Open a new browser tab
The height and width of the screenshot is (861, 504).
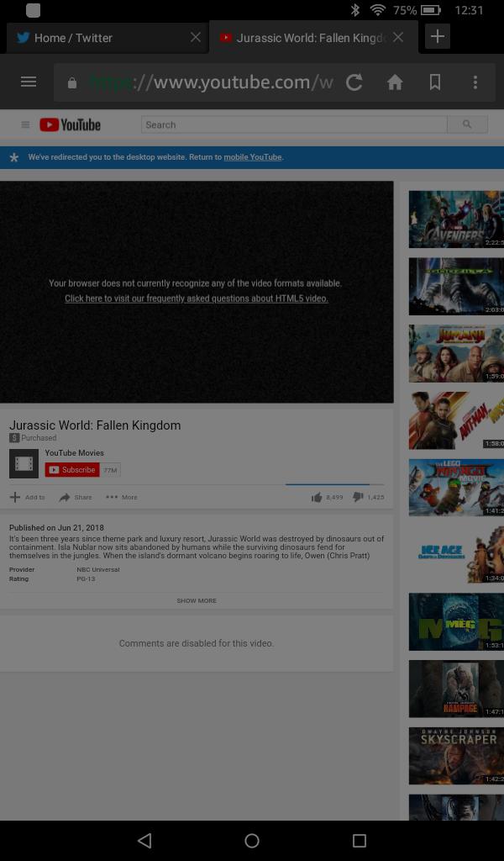(437, 36)
